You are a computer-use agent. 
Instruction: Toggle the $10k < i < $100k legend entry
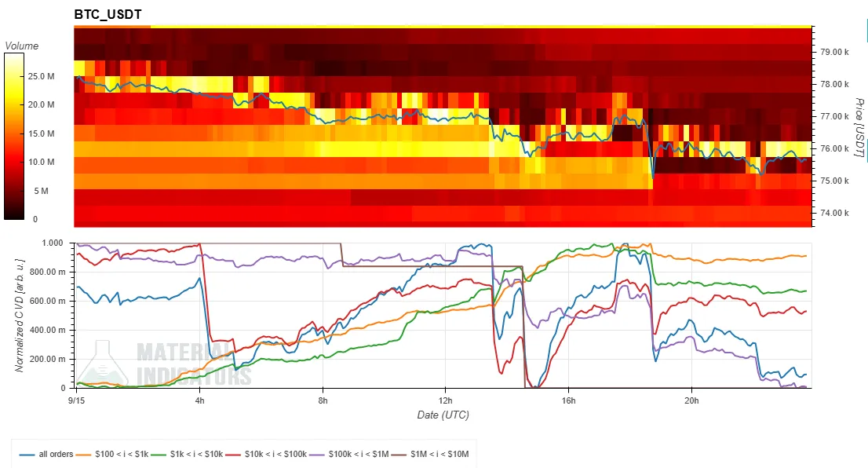[266, 454]
